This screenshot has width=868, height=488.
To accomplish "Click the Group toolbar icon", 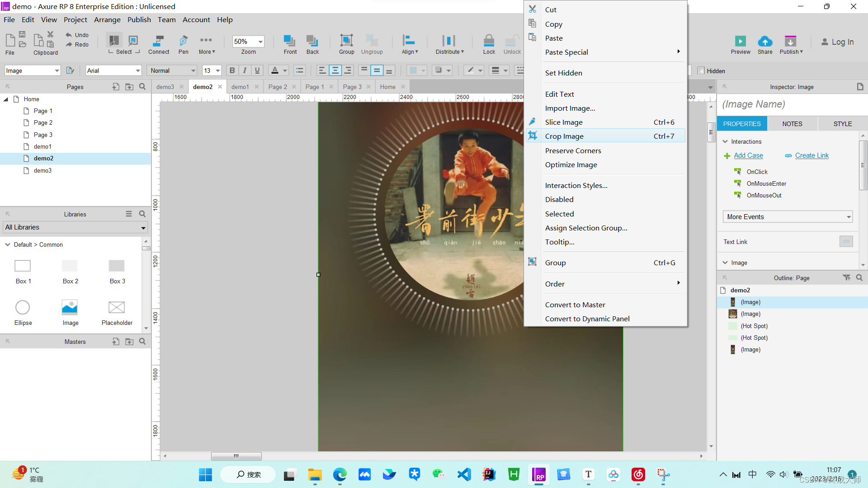I will [346, 41].
